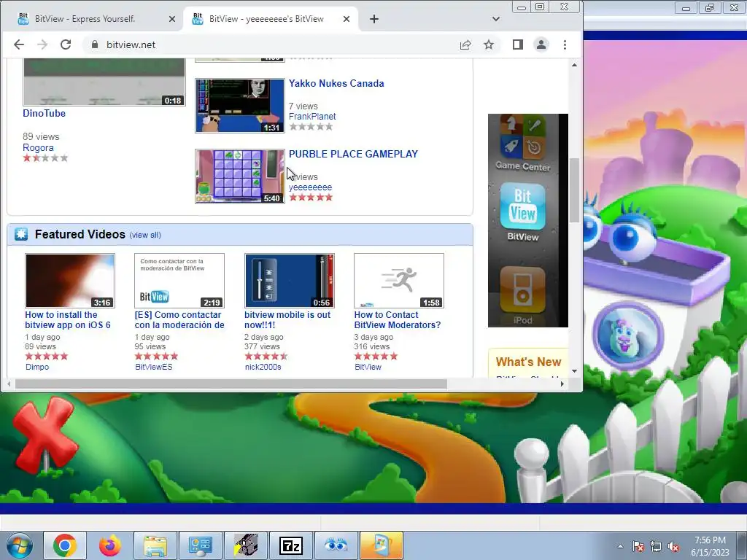This screenshot has width=747, height=560.
Task: Click the network tray icon
Action: (x=656, y=547)
